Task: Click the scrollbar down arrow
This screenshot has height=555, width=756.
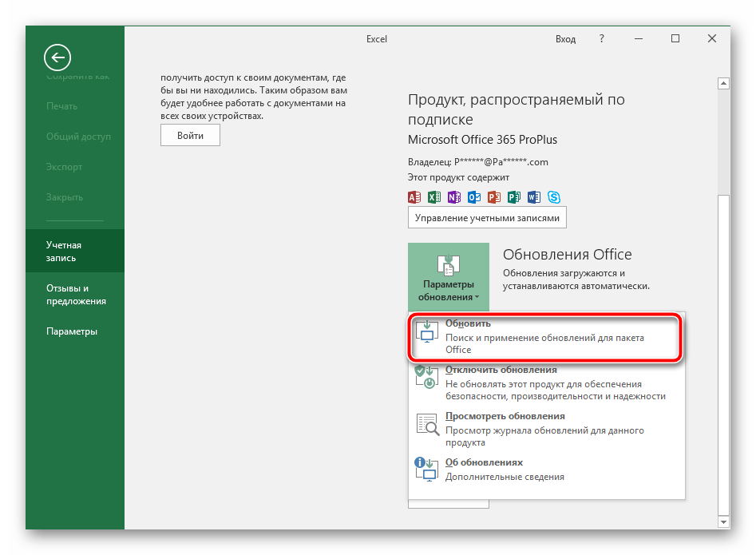Action: tap(723, 521)
